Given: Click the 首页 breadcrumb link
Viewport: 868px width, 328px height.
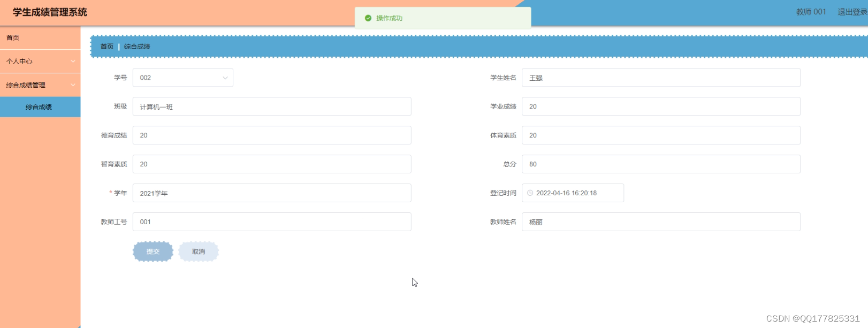Looking at the screenshot, I should pyautogui.click(x=107, y=47).
